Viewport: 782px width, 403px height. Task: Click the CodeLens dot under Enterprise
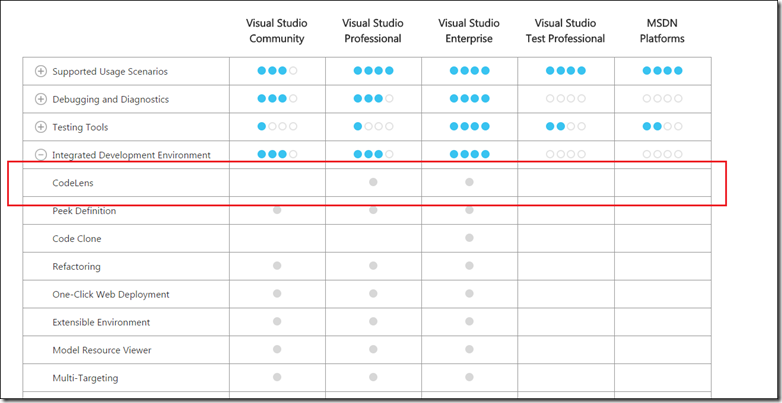469,183
